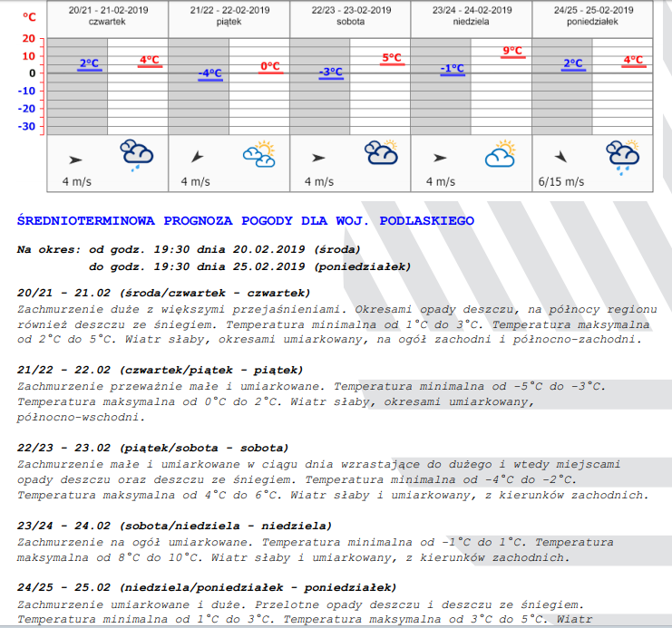Screen dimensions: 672x628
Task: Click Monday's wind direction arrow
Action: [561, 156]
